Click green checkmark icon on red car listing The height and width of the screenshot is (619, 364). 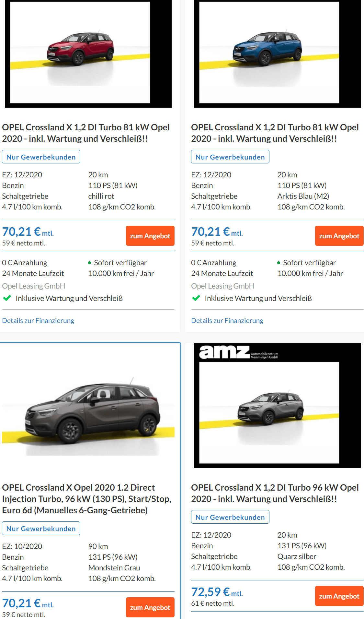tap(7, 298)
